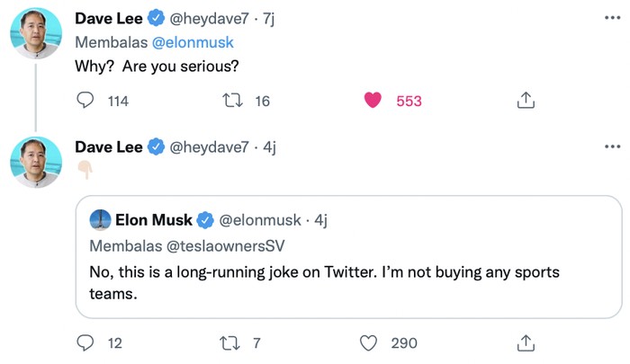The height and width of the screenshot is (364, 630).
Task: Share the first tweet via share icon
Action: click(x=526, y=102)
